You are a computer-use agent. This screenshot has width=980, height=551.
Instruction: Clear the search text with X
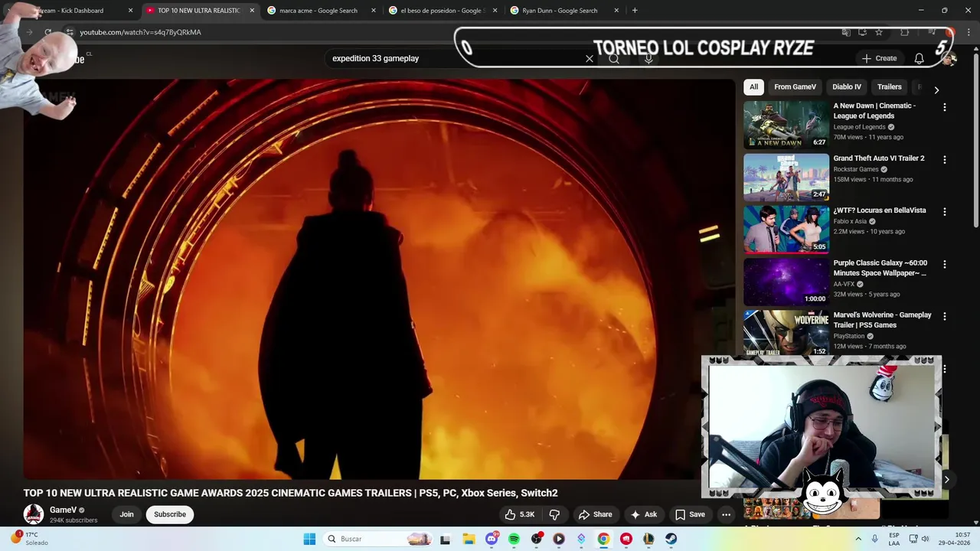tap(590, 58)
